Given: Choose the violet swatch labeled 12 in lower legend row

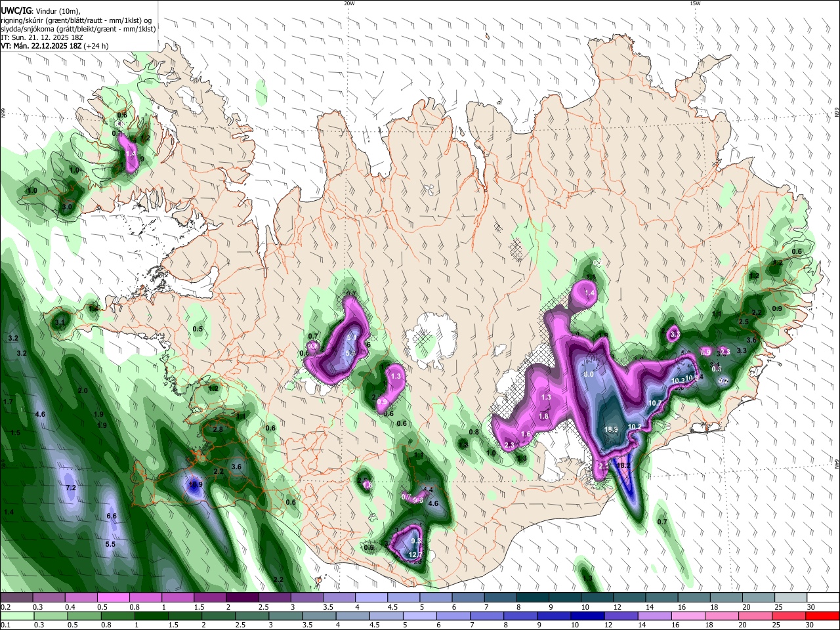Looking at the screenshot, I should pyautogui.click(x=621, y=616).
